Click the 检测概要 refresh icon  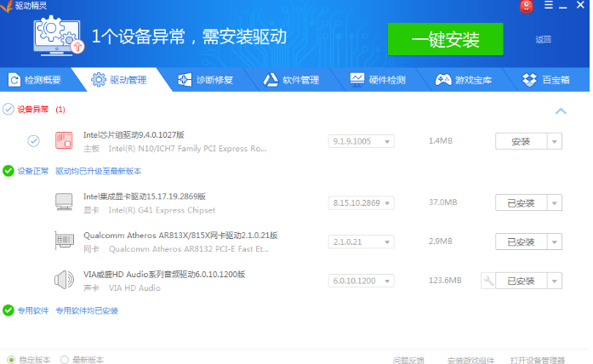14,80
